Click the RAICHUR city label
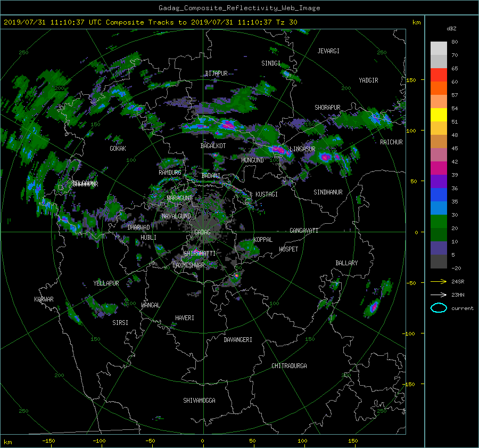This screenshot has height=448, width=479. tap(391, 142)
